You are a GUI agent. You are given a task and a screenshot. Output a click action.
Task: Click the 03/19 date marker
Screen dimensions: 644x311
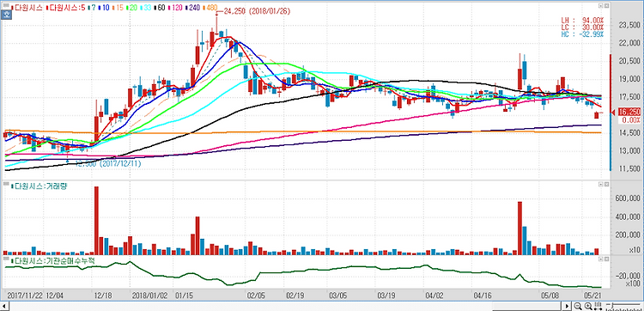point(386,296)
